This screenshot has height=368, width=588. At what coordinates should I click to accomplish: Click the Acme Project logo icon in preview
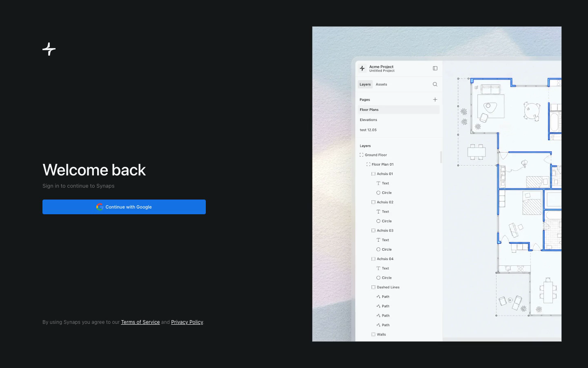(x=362, y=68)
